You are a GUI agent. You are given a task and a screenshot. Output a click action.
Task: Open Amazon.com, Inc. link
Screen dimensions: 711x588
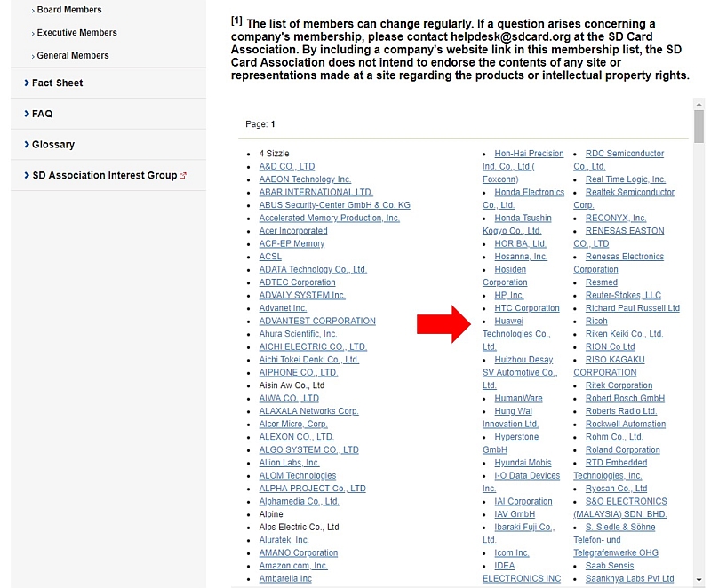293,566
